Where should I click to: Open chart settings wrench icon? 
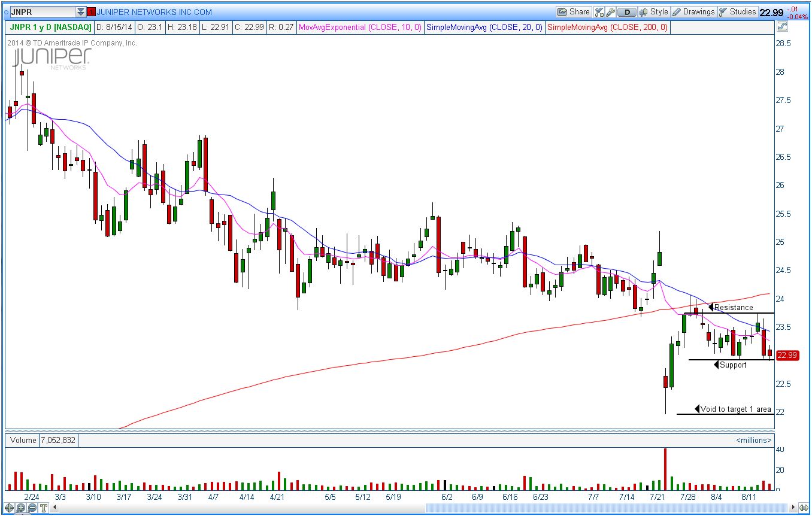tap(610, 11)
